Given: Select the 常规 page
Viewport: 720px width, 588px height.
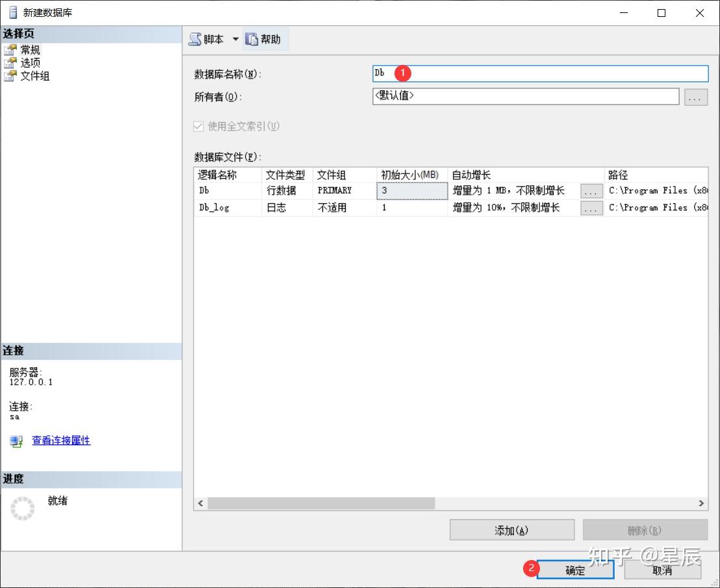Looking at the screenshot, I should (31, 49).
